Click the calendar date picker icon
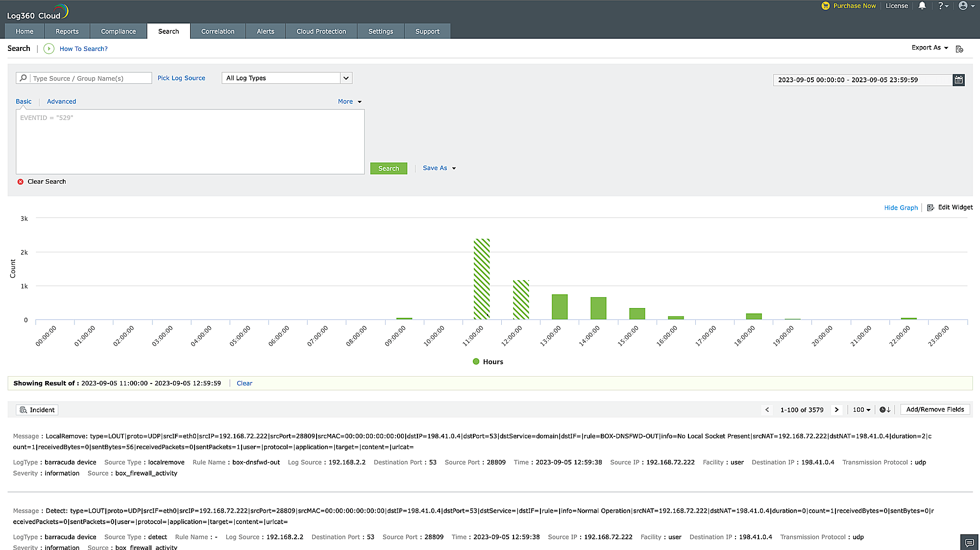Viewport: 980px width, 550px height. click(958, 80)
